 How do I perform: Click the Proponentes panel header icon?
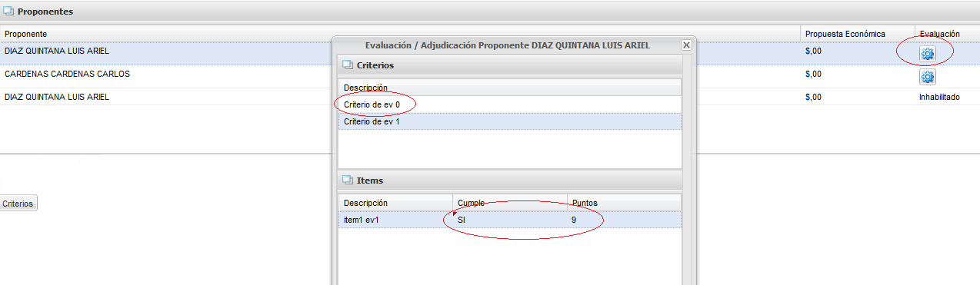tap(9, 12)
